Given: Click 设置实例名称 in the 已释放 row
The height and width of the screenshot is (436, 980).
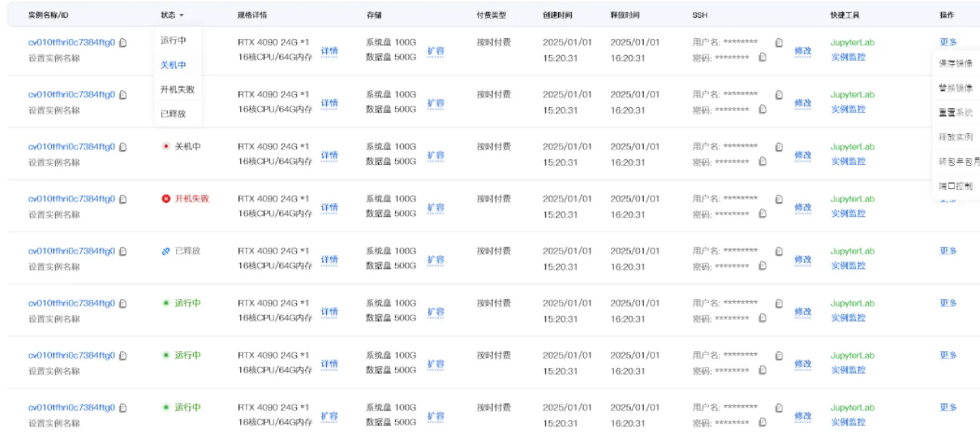Looking at the screenshot, I should [x=54, y=267].
